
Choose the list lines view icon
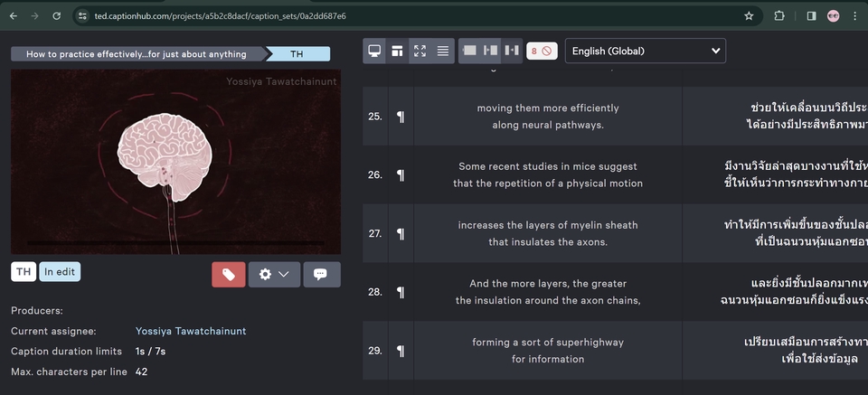tap(443, 51)
